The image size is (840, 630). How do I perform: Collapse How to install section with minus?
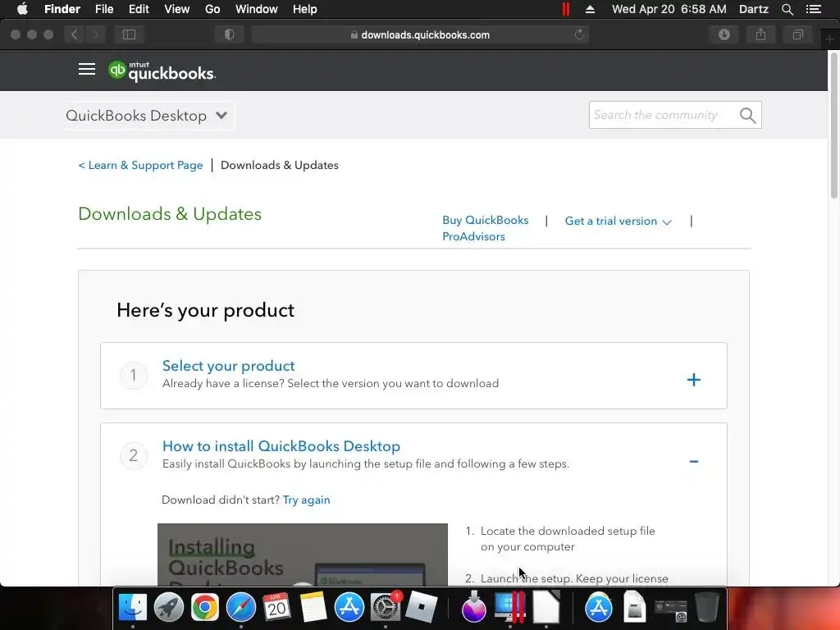pos(694,461)
